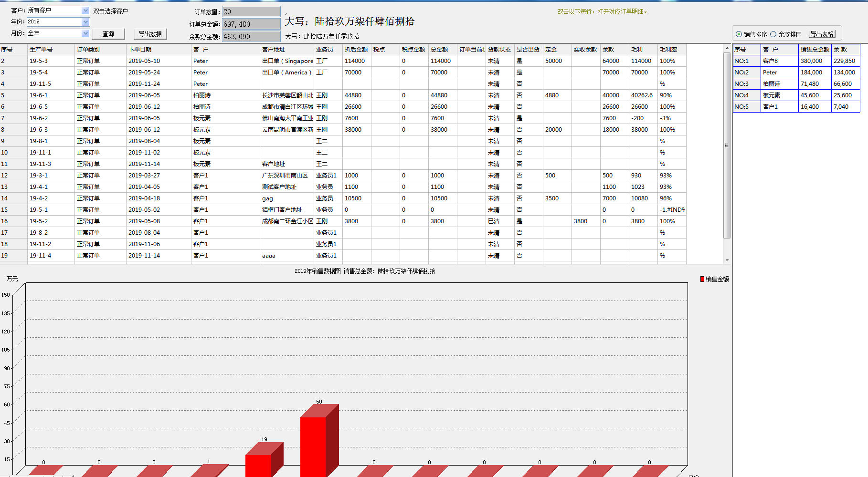The width and height of the screenshot is (868, 477).
Task: Select order row 19-6-1
Action: [343, 95]
